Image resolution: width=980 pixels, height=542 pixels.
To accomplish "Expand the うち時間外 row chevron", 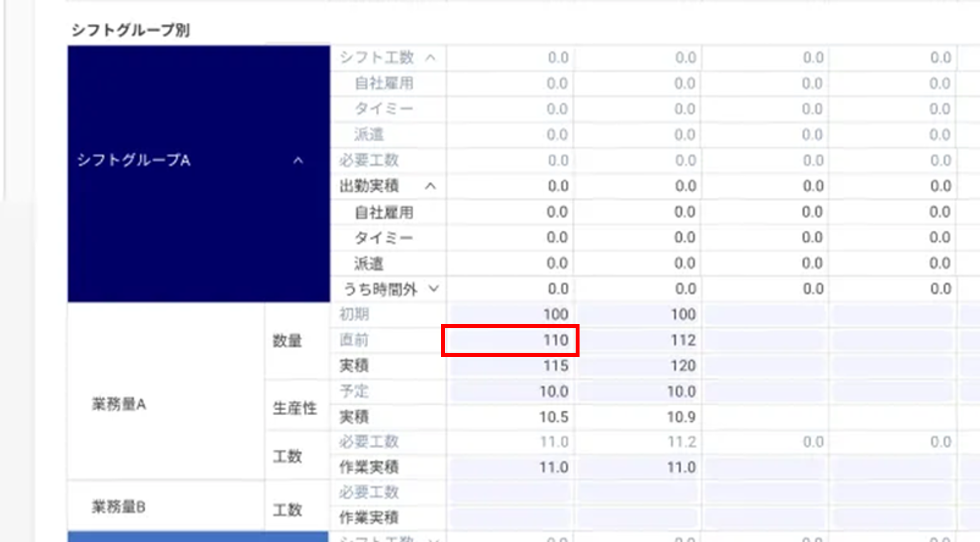I will click(x=434, y=289).
